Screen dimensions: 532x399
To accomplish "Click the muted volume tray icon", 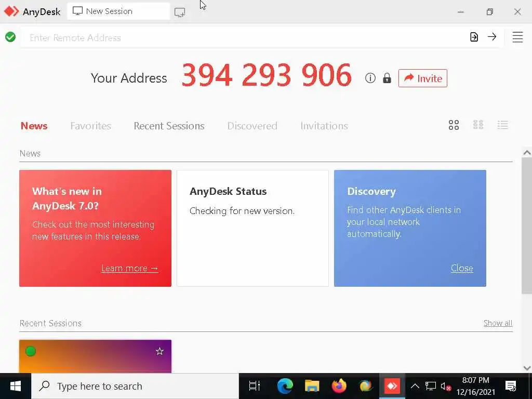I will (x=446, y=386).
